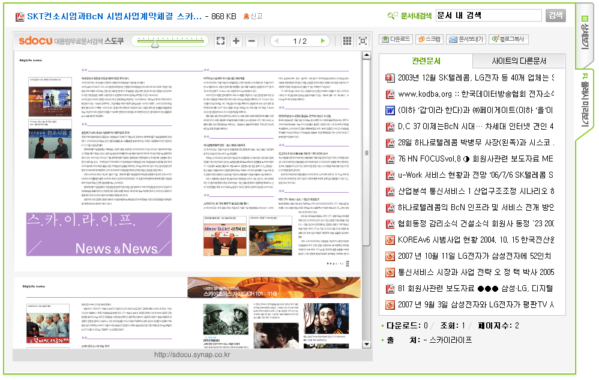Screen dimensions: 599x380
Task: Click PDF icon beside www.kodba.org row
Action: pos(390,94)
